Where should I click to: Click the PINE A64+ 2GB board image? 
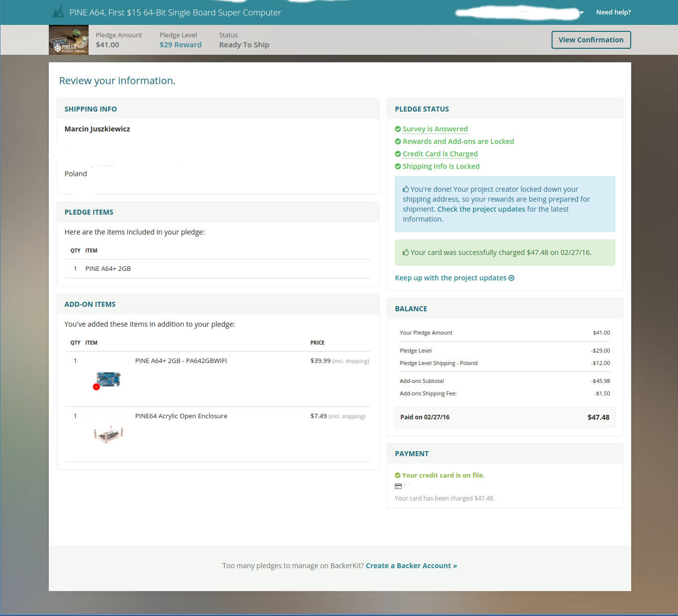tap(108, 379)
